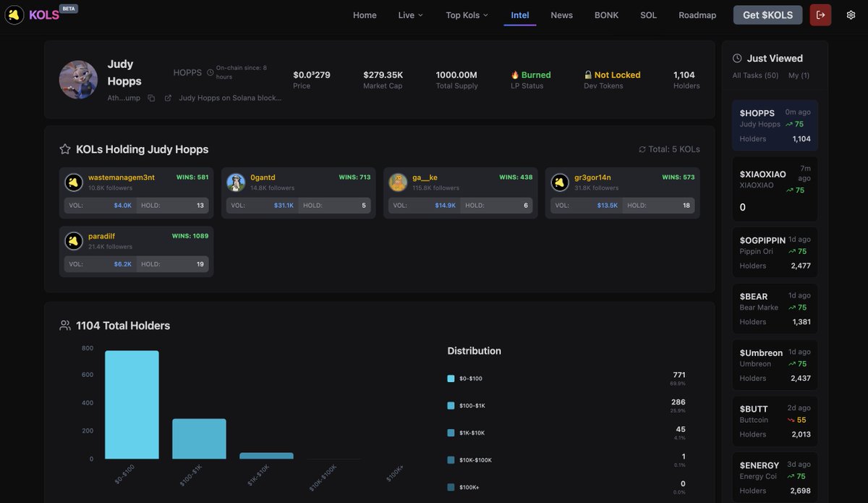The width and height of the screenshot is (868, 503).
Task: Click the 771 holders count in Distribution
Action: (679, 375)
